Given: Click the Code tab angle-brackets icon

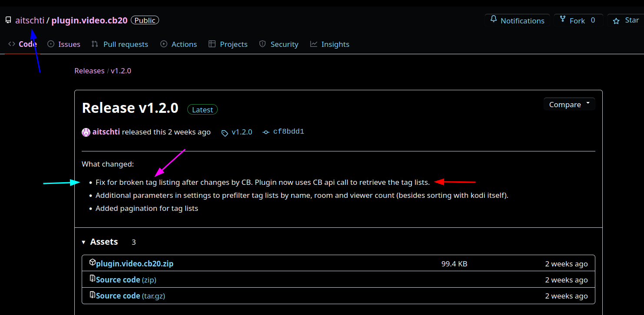Looking at the screenshot, I should [12, 44].
